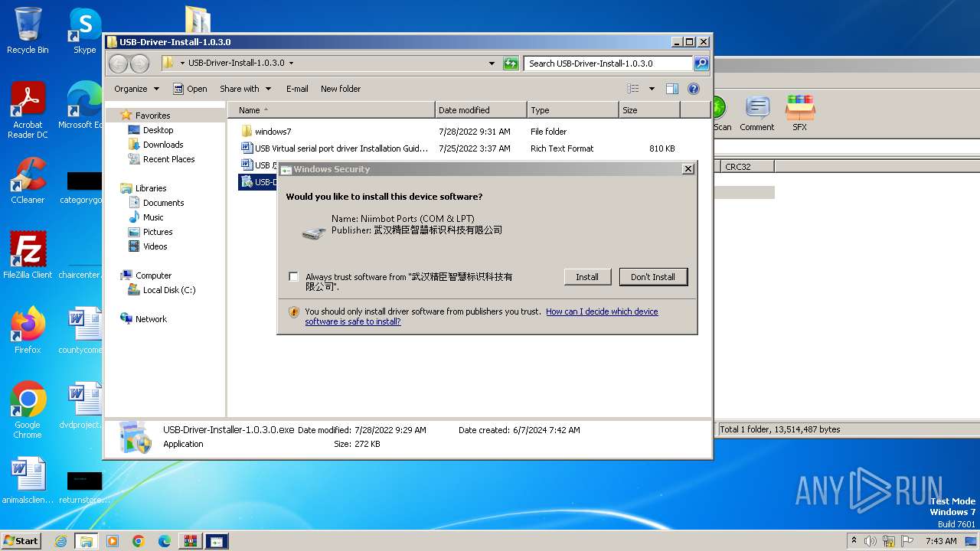The width and height of the screenshot is (980, 551).
Task: Open Windows Media Player from taskbar
Action: (x=113, y=541)
